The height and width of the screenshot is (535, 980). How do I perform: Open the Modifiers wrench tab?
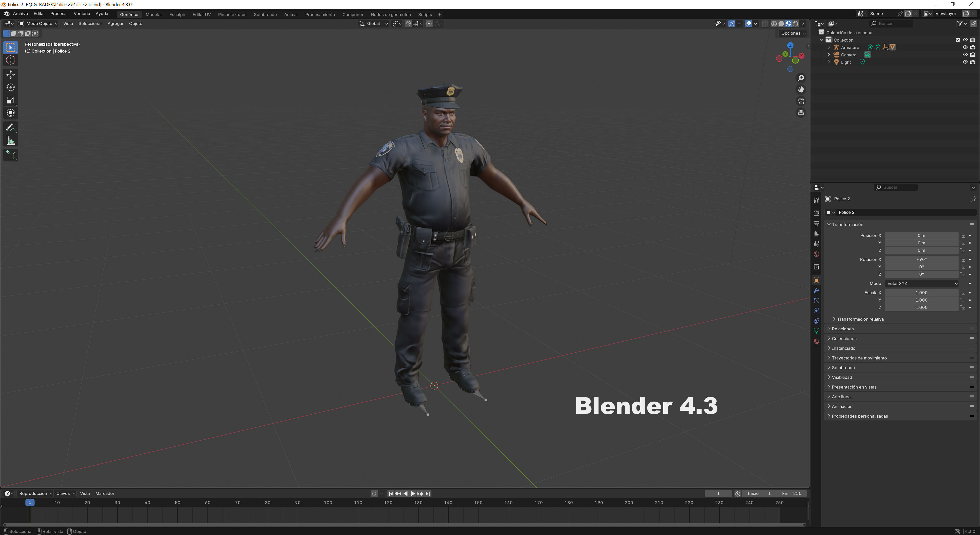[816, 291]
